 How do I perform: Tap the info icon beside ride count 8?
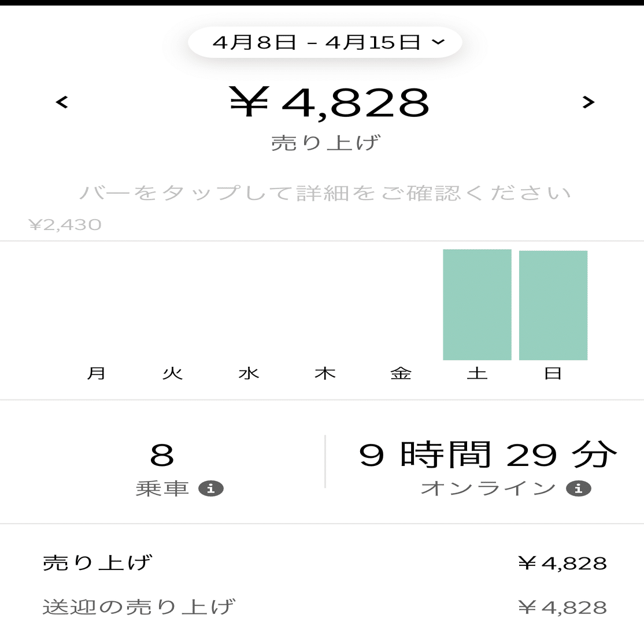(212, 488)
